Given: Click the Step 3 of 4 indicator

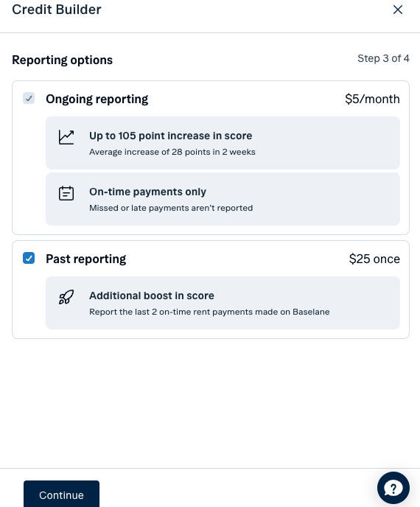Looking at the screenshot, I should pyautogui.click(x=383, y=58).
